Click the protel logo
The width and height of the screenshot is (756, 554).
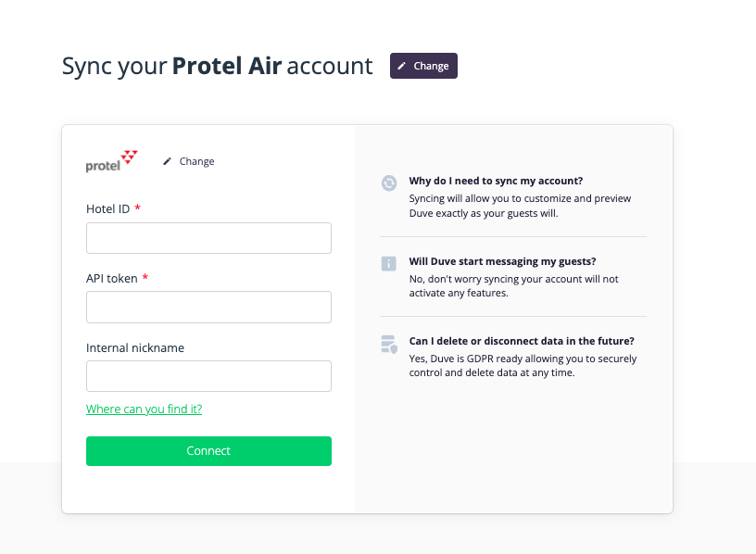tap(111, 161)
